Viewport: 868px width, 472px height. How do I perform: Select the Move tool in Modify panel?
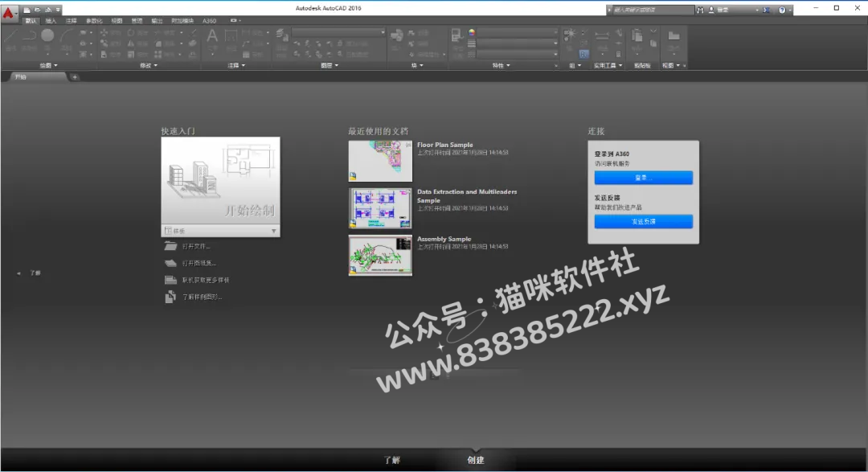coord(104,33)
